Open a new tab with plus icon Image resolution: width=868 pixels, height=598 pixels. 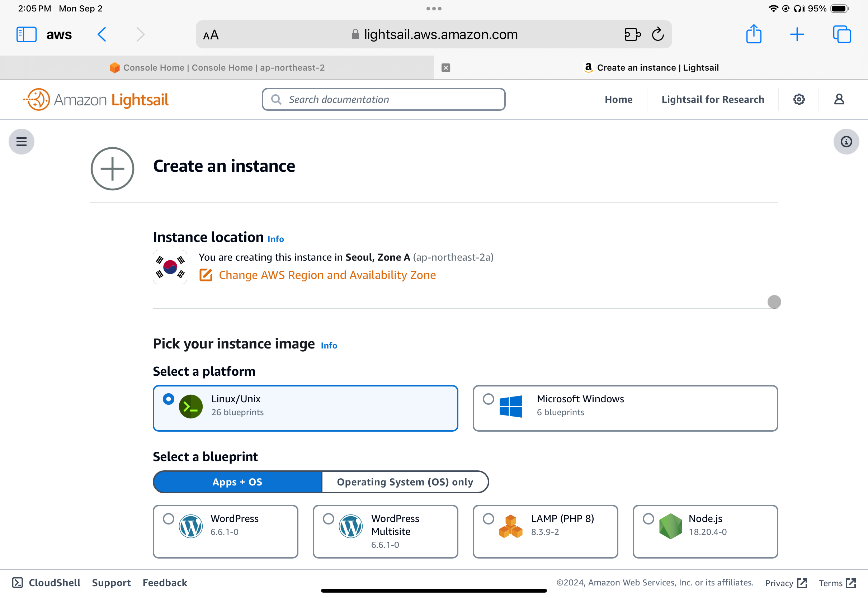[797, 34]
